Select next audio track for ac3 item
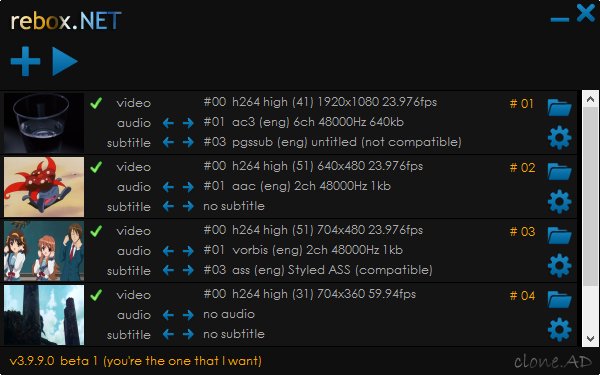600x375 pixels. pos(188,123)
